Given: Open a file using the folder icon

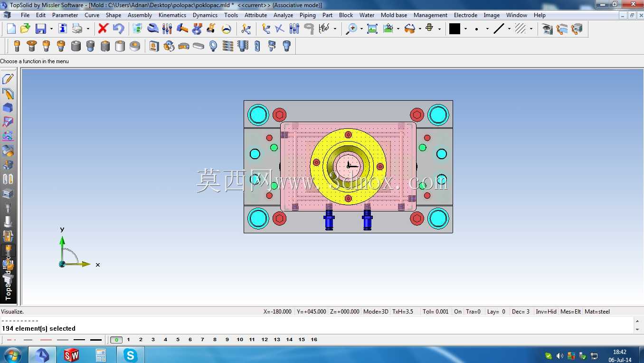Looking at the screenshot, I should point(25,29).
